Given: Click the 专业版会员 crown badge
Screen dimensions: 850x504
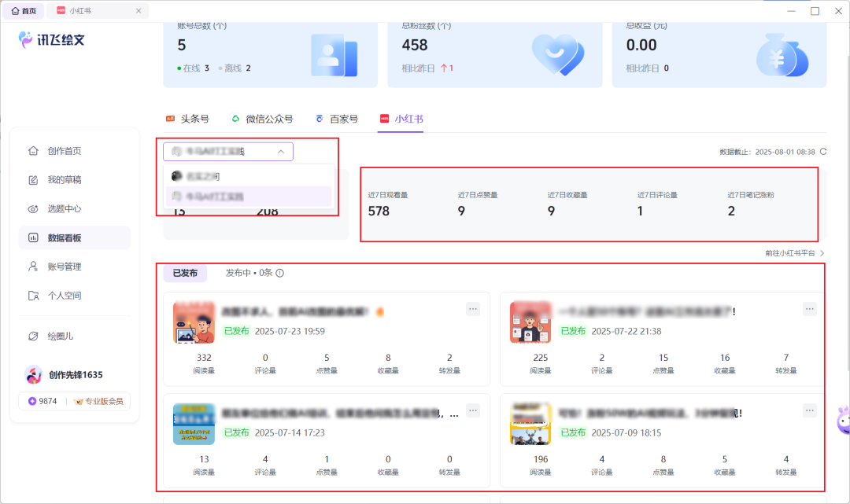Looking at the screenshot, I should 98,401.
